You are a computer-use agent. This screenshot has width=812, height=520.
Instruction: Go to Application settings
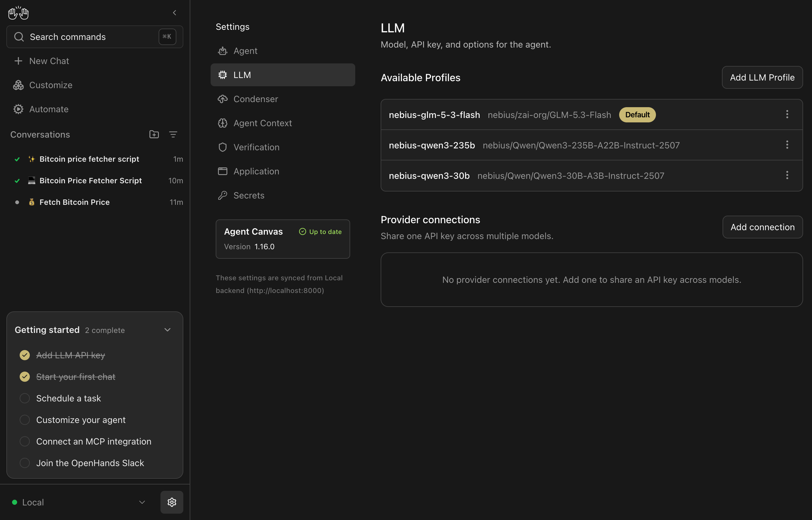tap(283, 171)
